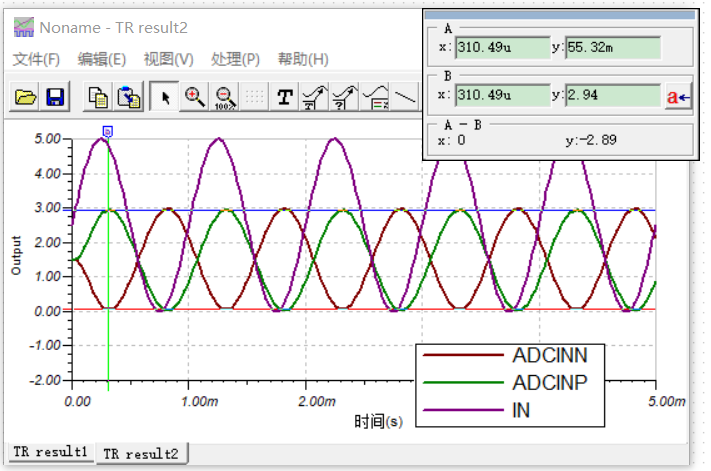The image size is (711, 471).
Task: Select the IN legend entry
Action: tap(476, 410)
